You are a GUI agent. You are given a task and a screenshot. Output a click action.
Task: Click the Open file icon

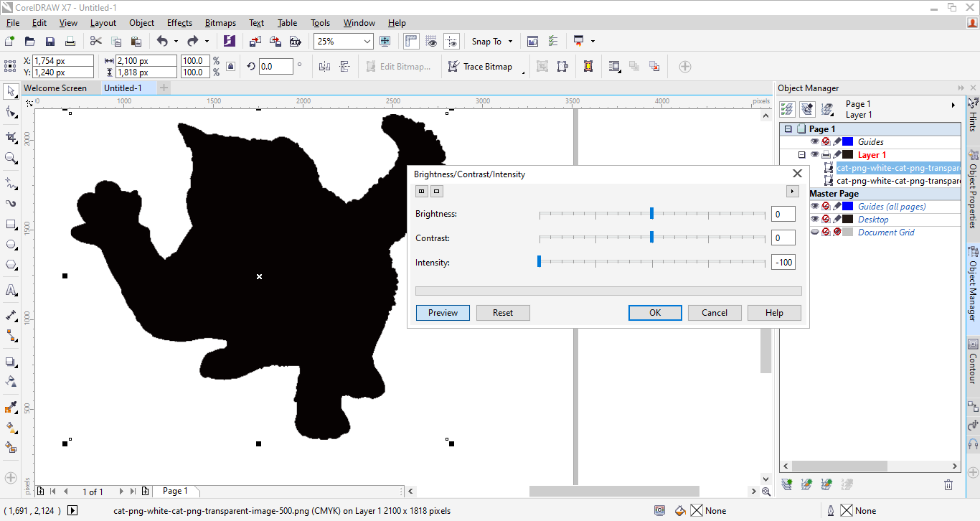[x=30, y=41]
